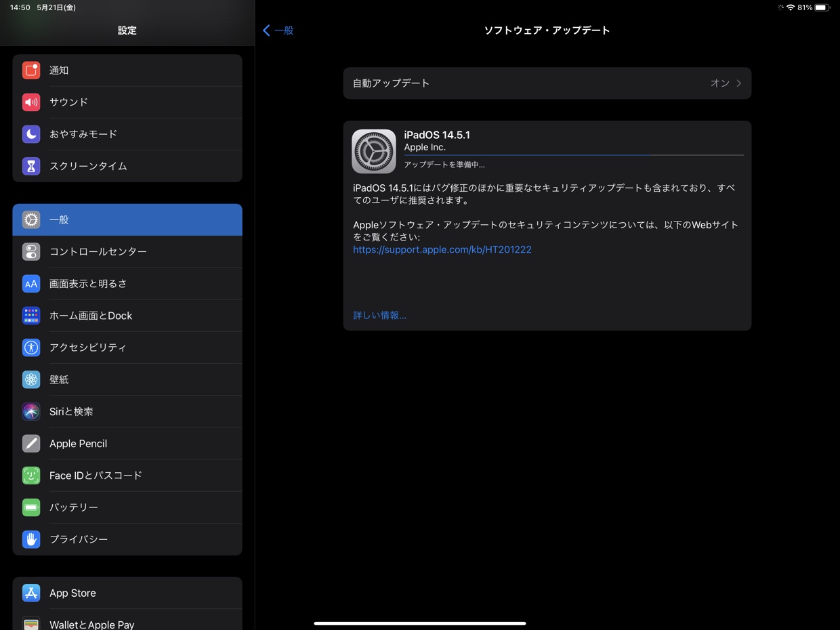Open the support.apple.com/kb/HT201222 link
Viewport: 840px width, 630px height.
pyautogui.click(x=442, y=249)
